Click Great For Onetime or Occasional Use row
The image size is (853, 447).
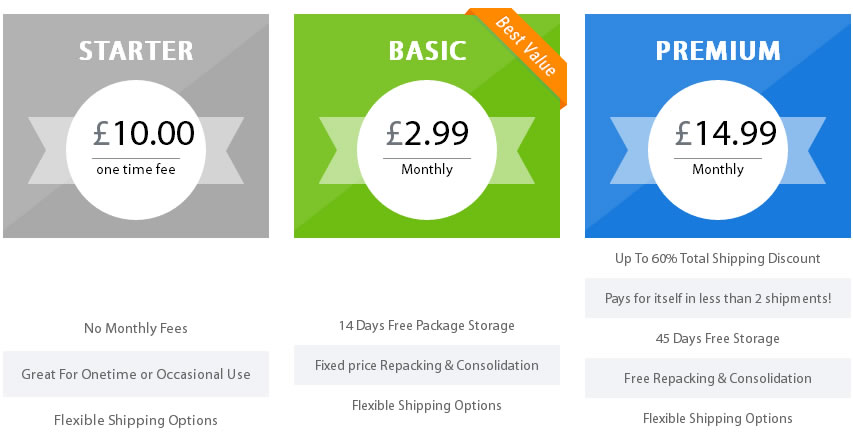136,374
